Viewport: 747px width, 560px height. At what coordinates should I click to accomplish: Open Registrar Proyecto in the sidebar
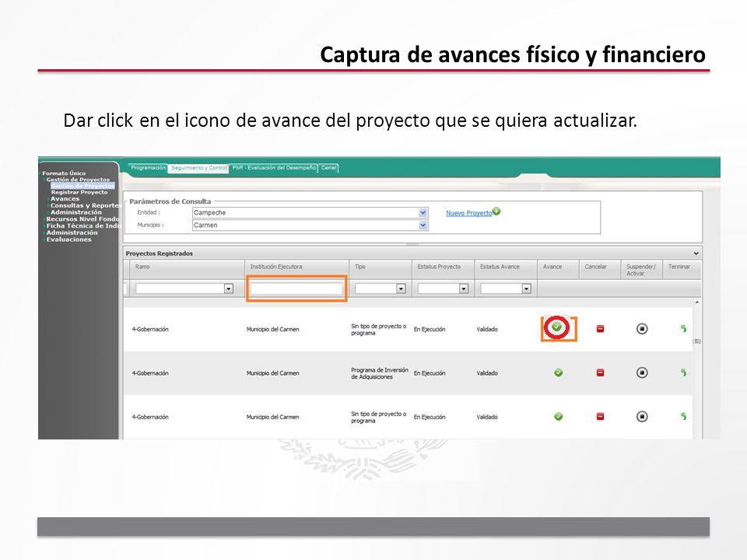79,192
